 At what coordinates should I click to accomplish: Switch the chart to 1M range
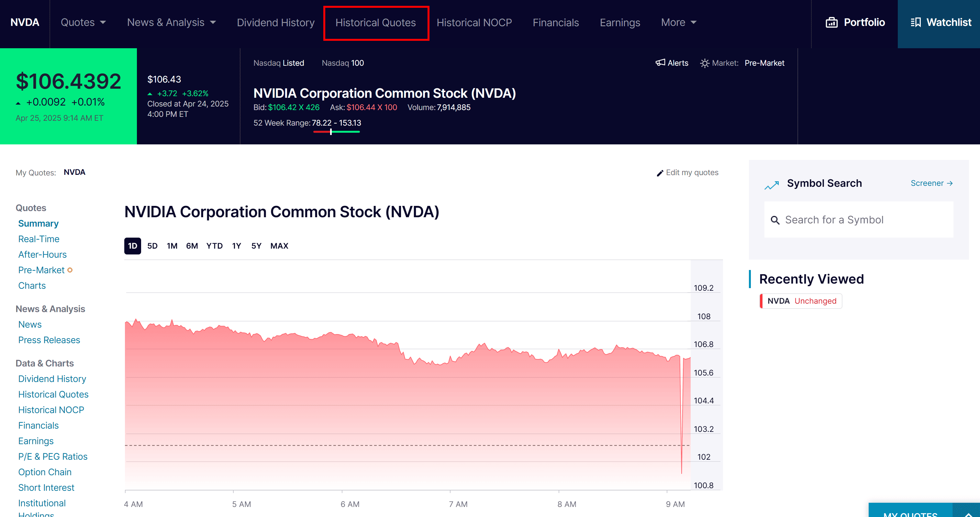point(172,246)
